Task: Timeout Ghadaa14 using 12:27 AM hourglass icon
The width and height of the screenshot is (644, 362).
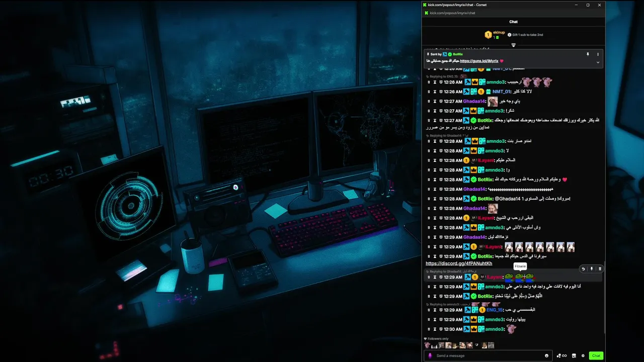Action: [x=435, y=101]
